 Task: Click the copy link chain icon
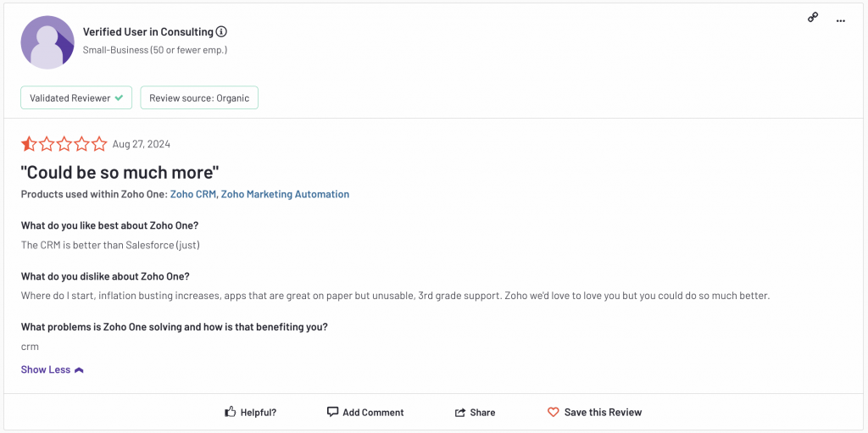813,17
